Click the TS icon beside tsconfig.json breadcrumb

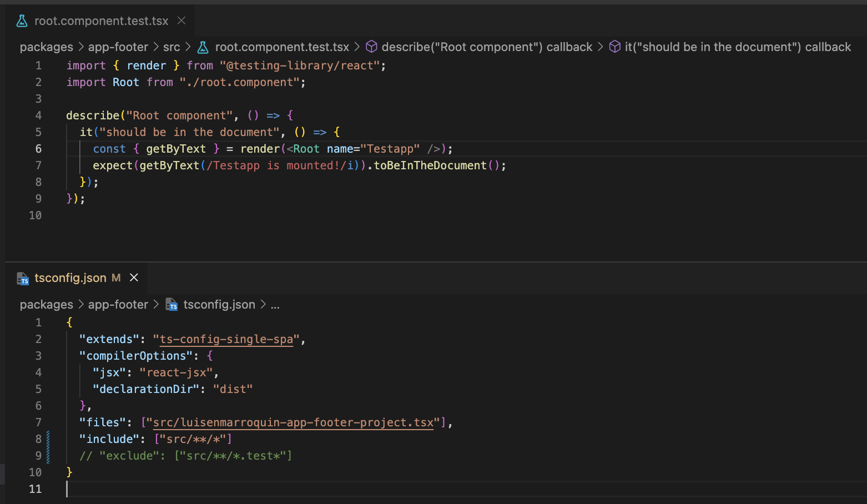click(172, 304)
